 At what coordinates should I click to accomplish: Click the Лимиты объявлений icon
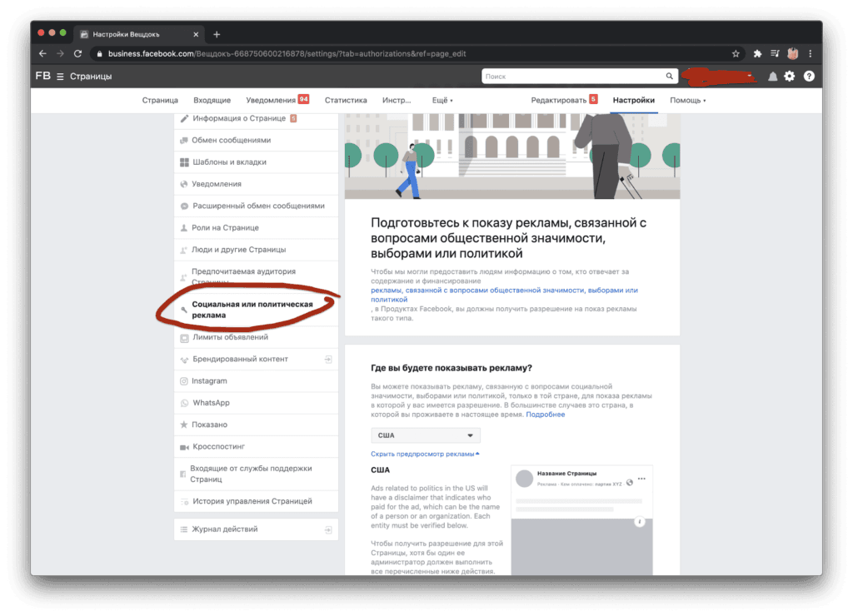tap(184, 338)
